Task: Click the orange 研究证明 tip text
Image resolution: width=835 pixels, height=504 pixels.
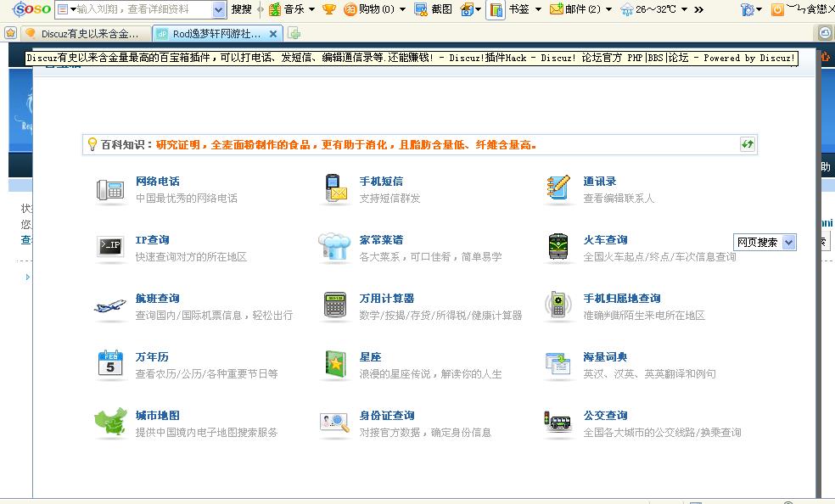Action: (346, 145)
